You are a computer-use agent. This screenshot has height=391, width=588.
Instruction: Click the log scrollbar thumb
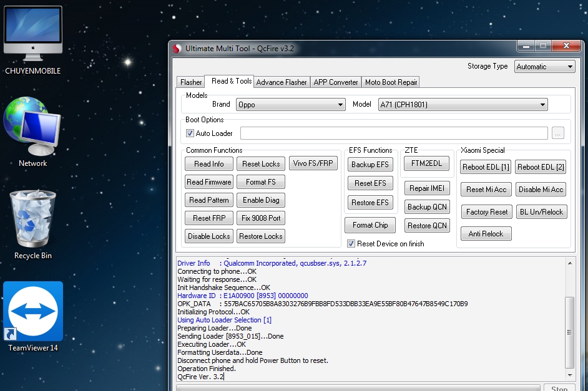point(570,332)
